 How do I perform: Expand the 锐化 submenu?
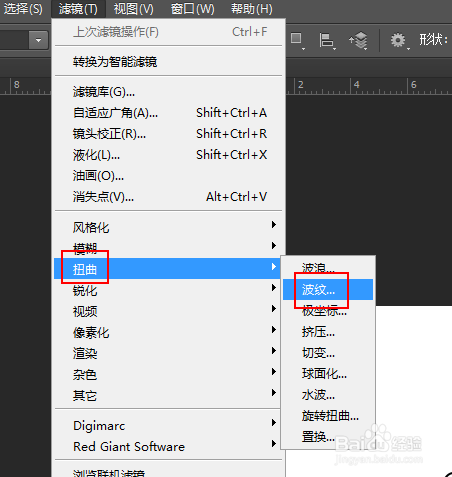168,290
